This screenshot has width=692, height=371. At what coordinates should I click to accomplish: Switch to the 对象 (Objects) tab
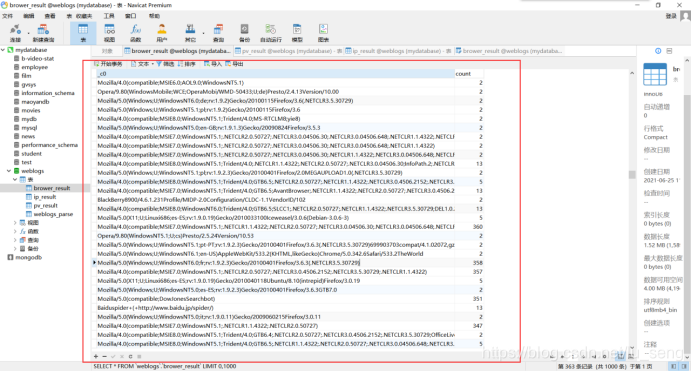point(107,51)
